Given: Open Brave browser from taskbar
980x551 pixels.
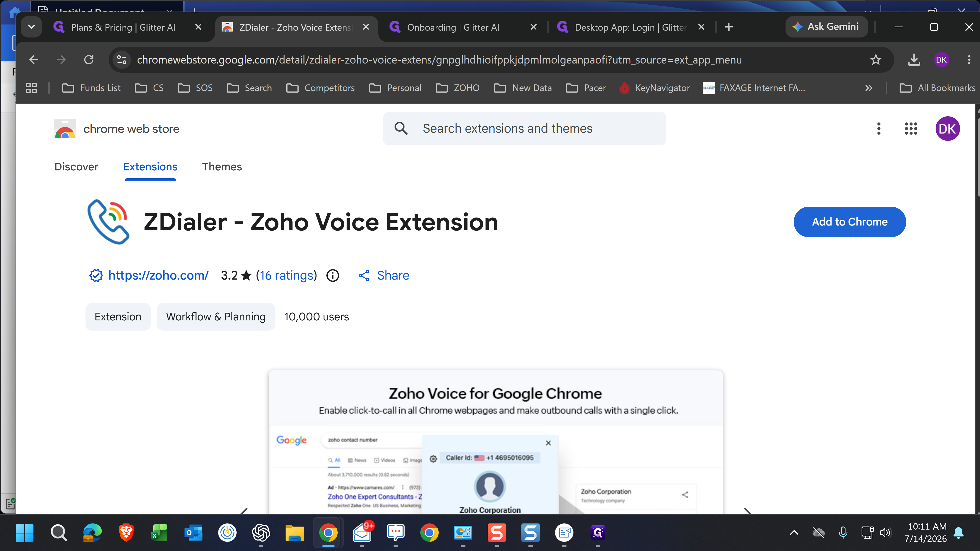Looking at the screenshot, I should pos(126,533).
